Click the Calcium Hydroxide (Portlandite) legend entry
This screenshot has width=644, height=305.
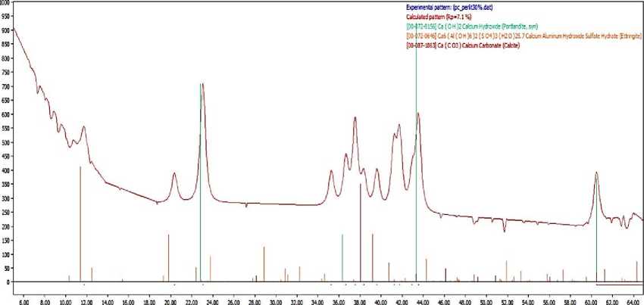tap(470, 26)
